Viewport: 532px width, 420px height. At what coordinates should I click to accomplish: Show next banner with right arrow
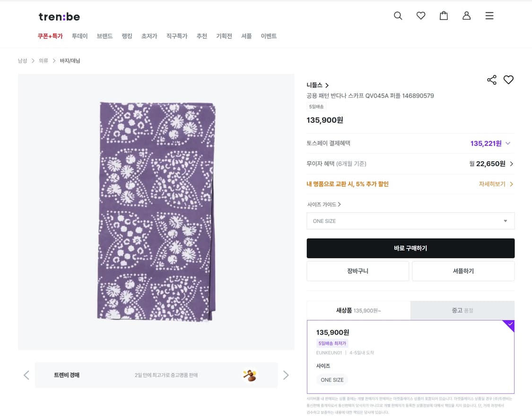[286, 375]
